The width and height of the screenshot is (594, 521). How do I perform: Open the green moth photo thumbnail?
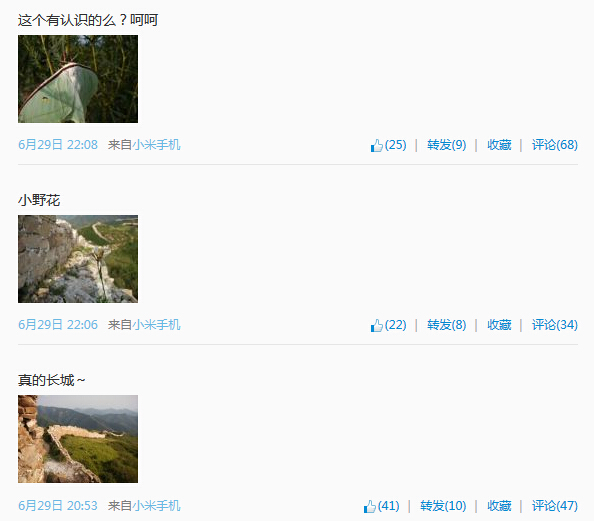coord(78,79)
